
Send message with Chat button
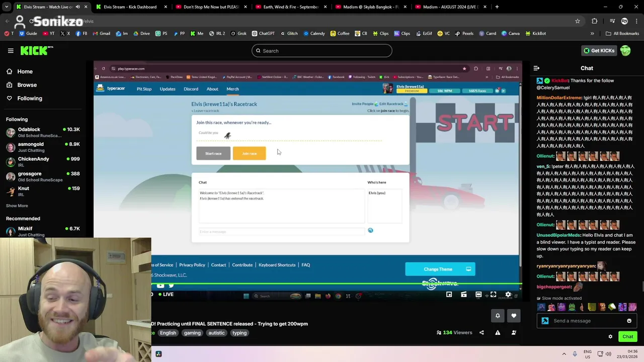pyautogui.click(x=627, y=337)
